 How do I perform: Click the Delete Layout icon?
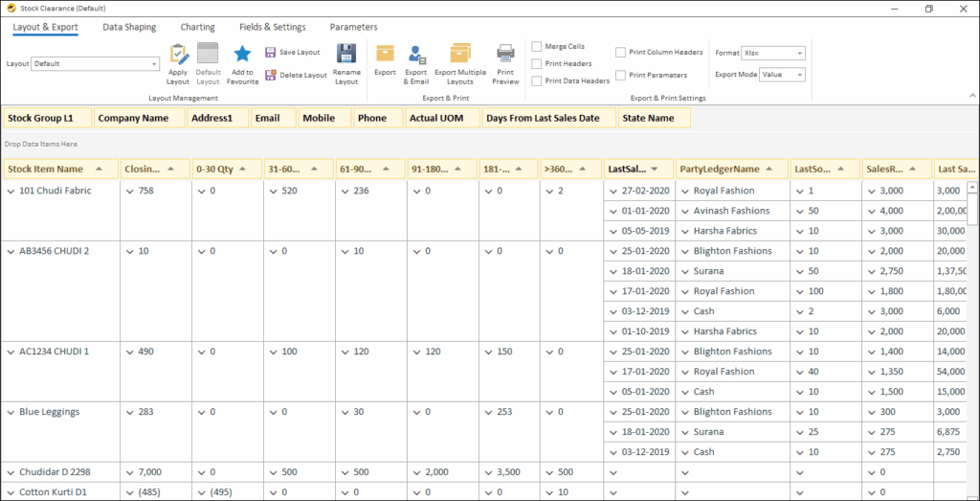271,75
